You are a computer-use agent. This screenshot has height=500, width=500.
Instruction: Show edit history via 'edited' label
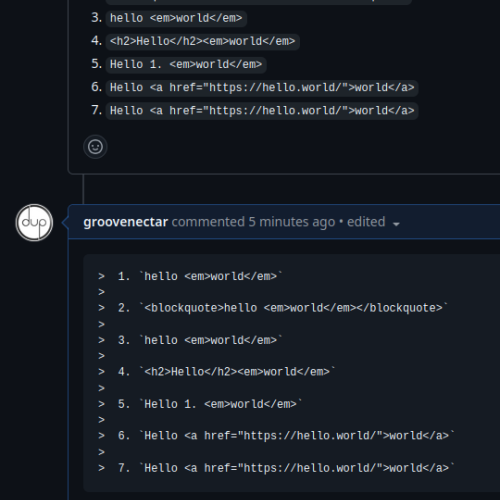click(366, 222)
